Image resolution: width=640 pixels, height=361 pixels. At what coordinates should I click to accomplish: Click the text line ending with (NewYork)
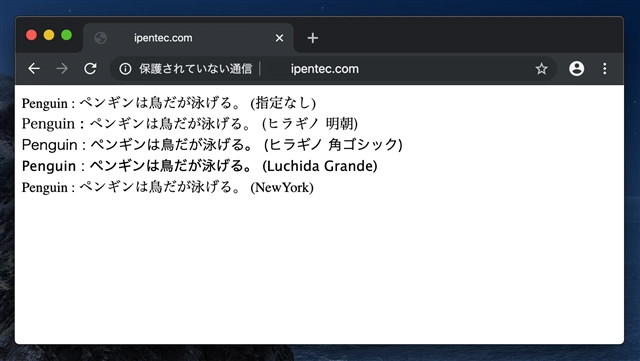[168, 187]
